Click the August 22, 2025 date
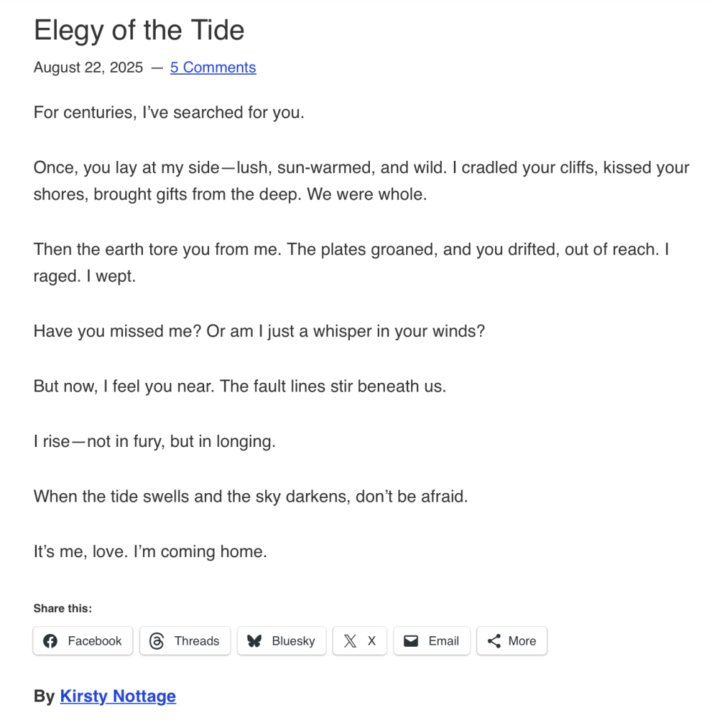The image size is (712, 728). pos(87,68)
